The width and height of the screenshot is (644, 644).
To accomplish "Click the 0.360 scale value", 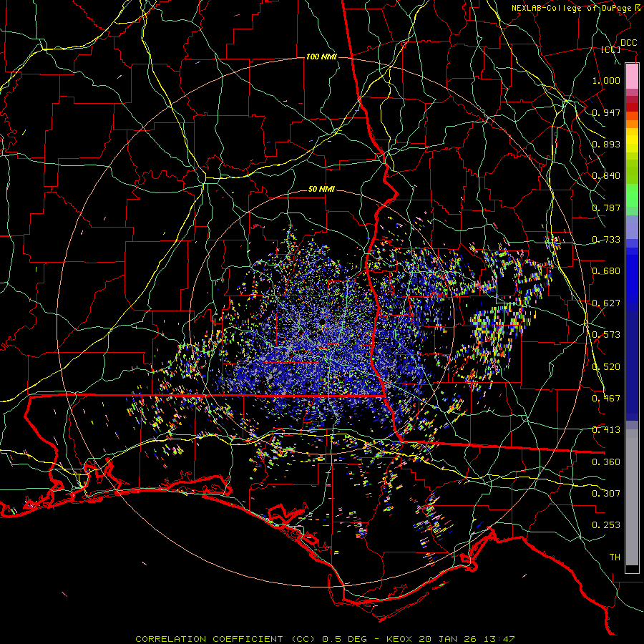I will [x=606, y=462].
